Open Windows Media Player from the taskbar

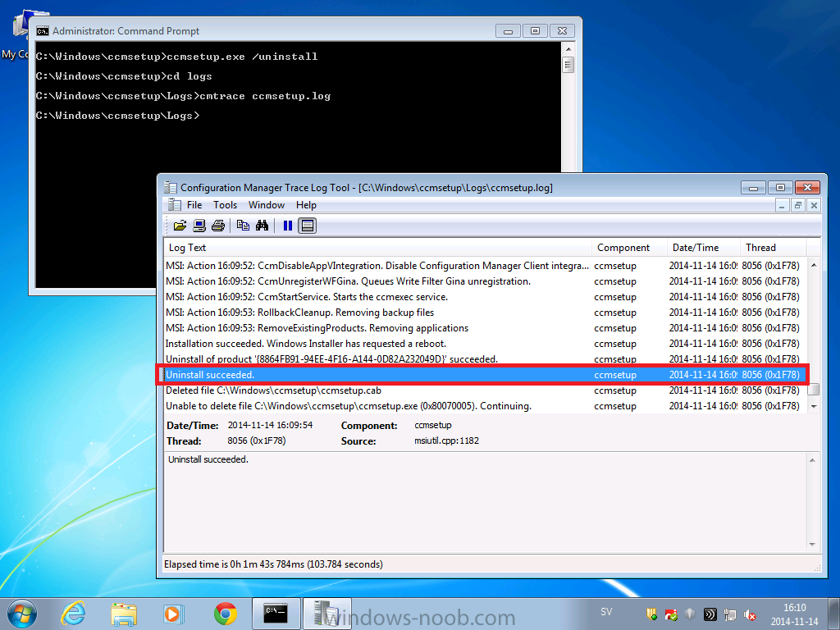point(174,614)
